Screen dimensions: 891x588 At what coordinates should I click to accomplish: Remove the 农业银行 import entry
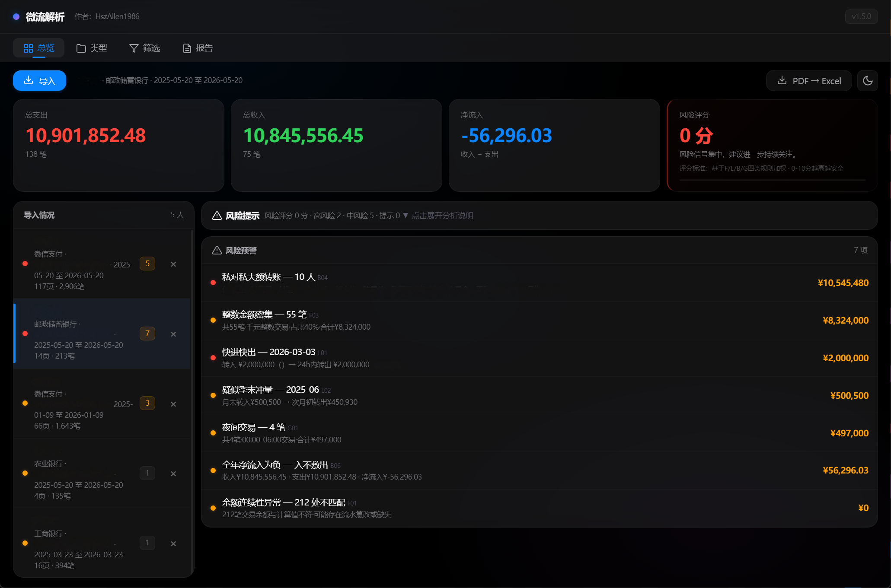pos(173,474)
